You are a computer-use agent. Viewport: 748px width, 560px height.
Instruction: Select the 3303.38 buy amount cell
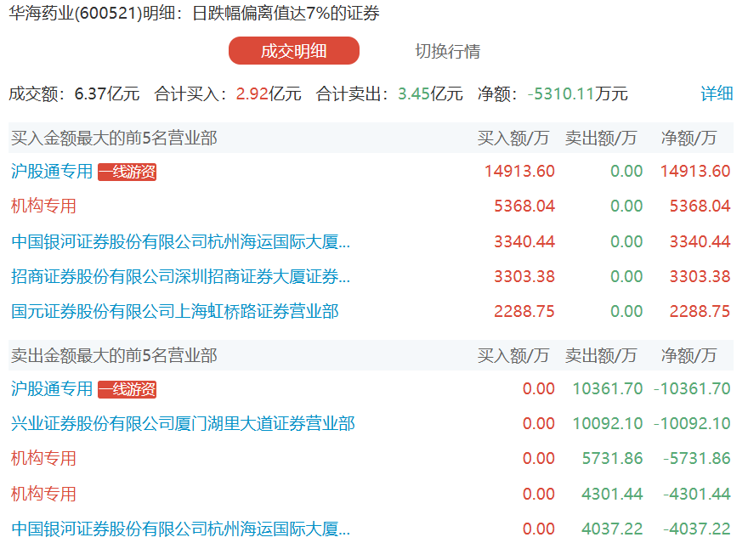(524, 277)
